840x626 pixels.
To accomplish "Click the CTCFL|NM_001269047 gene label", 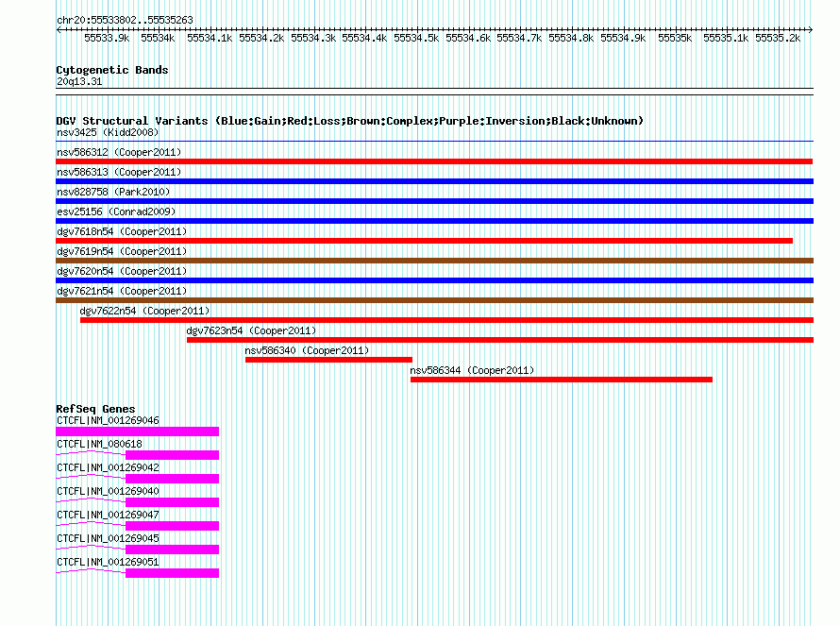I will coord(109,515).
